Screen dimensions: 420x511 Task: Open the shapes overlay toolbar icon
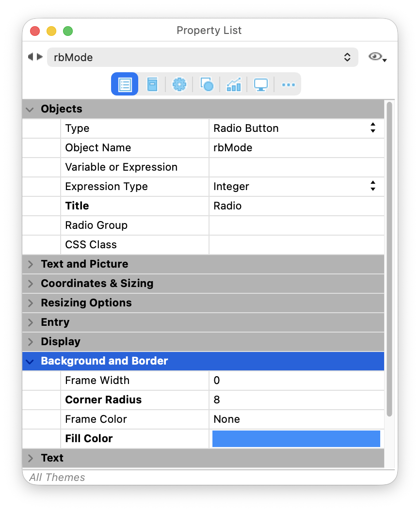click(207, 84)
